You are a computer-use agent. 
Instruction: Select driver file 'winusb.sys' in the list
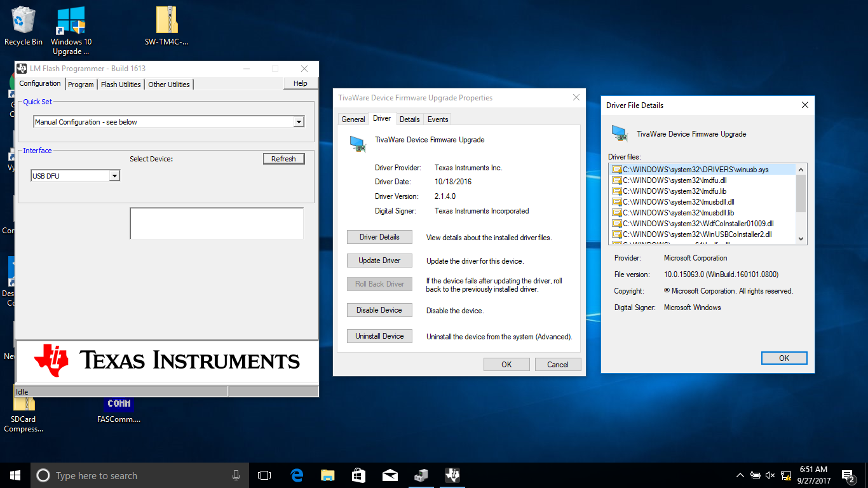pyautogui.click(x=702, y=170)
